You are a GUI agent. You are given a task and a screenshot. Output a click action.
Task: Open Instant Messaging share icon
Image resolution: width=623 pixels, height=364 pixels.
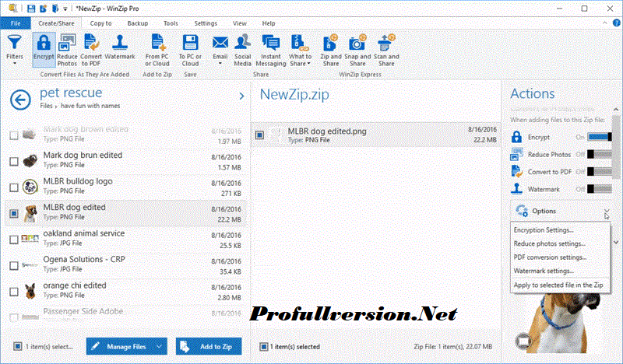point(271,44)
